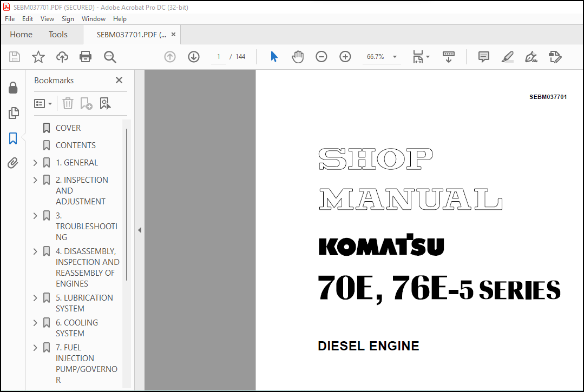
Task: Select the 5. LUBRICATION SYSTEM bookmark text
Action: pos(84,303)
